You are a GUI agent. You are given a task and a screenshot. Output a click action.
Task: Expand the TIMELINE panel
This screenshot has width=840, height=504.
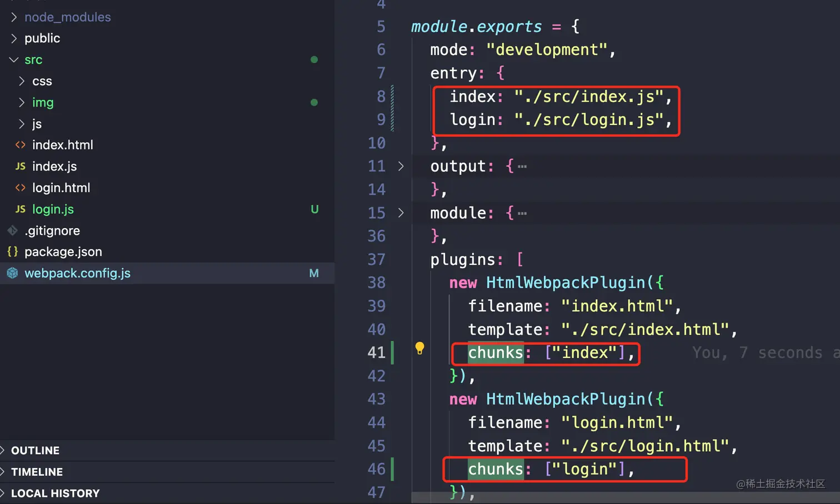pyautogui.click(x=3, y=472)
